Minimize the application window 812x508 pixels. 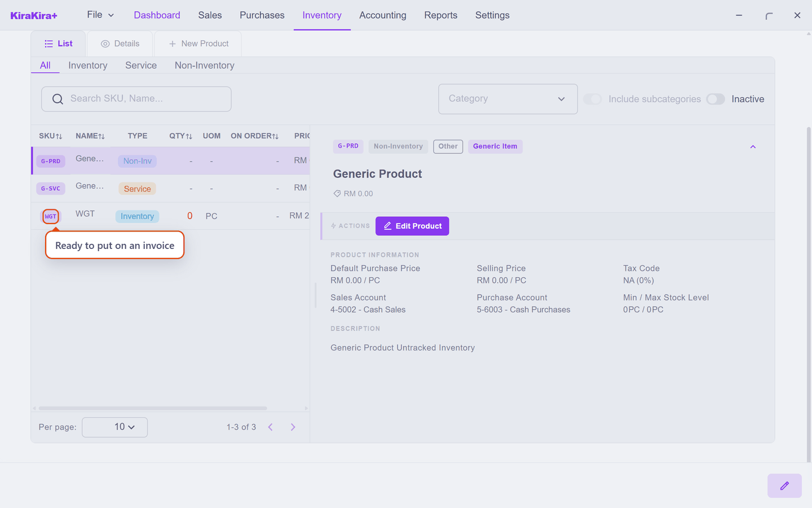739,15
